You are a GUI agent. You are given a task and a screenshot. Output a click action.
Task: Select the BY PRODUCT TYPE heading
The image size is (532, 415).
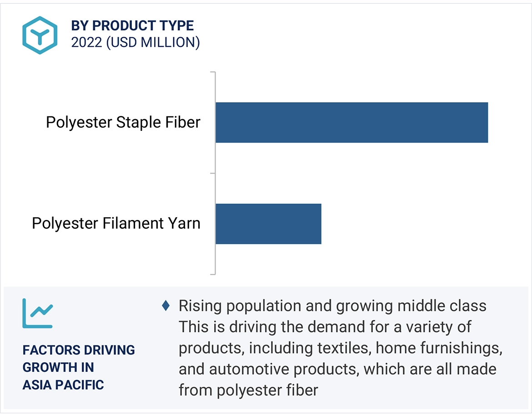pos(132,25)
